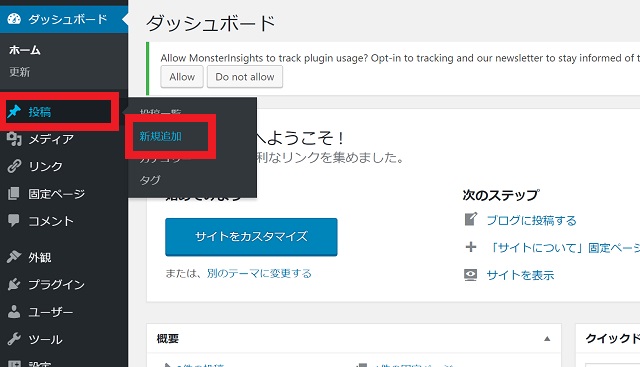Follow the 別のテーマに変更する link
Screen dimensions: 640x367
coord(259,273)
